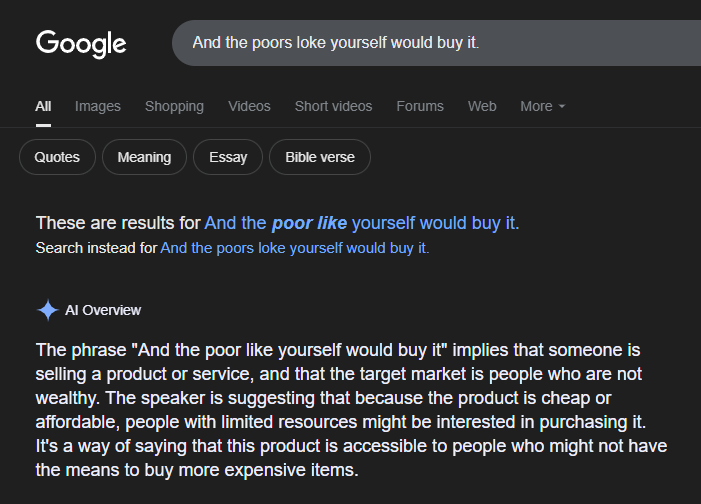
Task: Open the Videos tab
Action: 249,106
